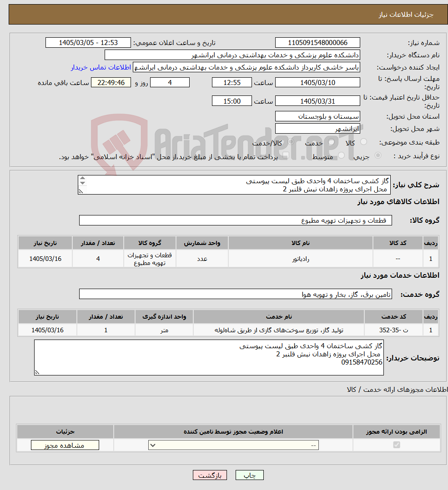448x490 pixels.
Task: Open the اطلاعات تماس خریدار link
Action: 101,67
